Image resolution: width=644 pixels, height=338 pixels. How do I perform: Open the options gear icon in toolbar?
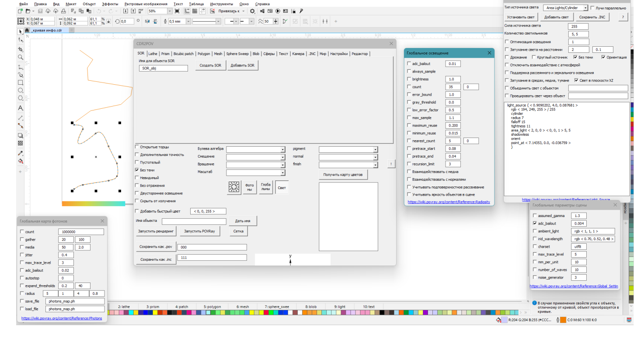[x=252, y=11]
